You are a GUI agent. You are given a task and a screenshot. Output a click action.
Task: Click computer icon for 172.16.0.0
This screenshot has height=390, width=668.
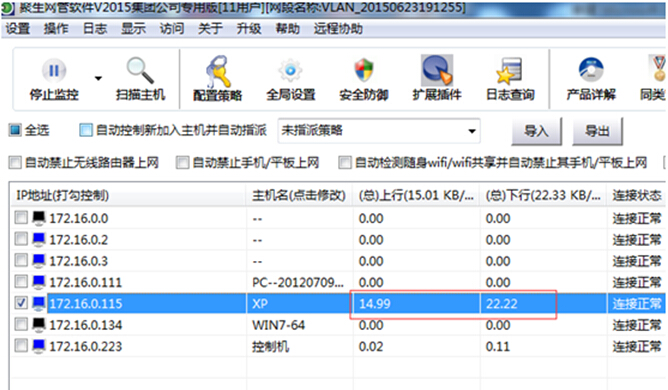(39, 218)
